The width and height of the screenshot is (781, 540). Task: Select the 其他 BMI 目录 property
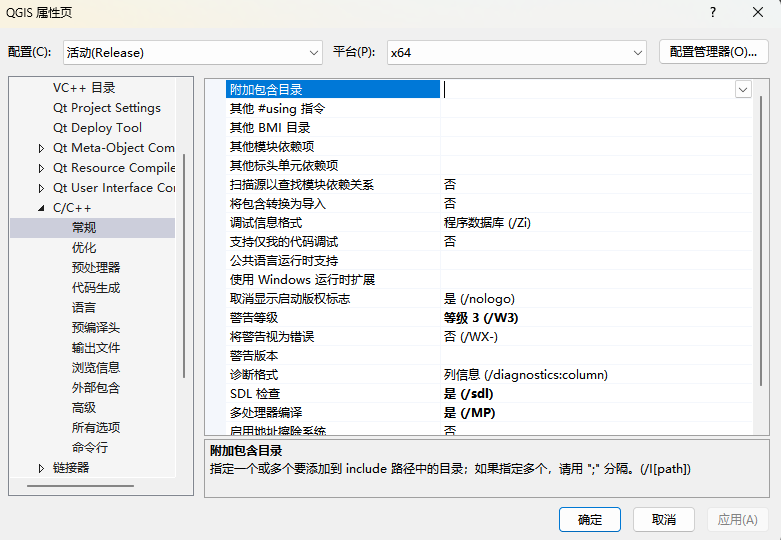point(269,128)
